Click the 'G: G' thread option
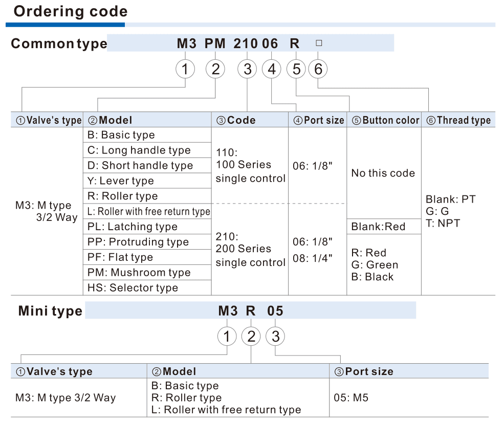Screen dimensions: 504x422 [x=437, y=211]
